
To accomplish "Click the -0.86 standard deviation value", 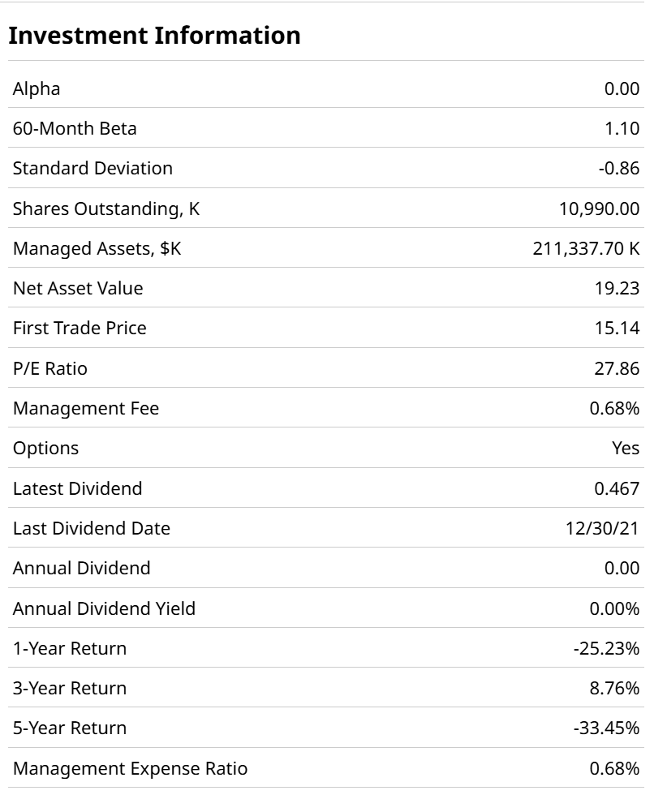I will (x=618, y=169).
